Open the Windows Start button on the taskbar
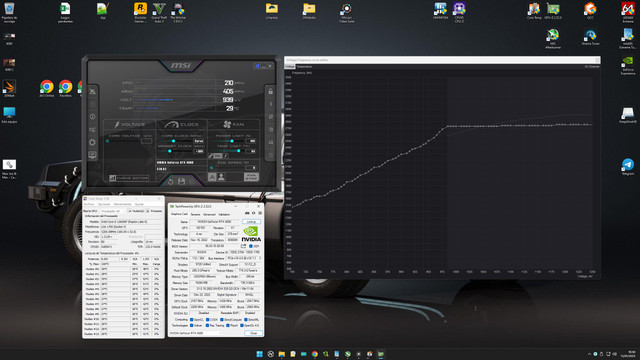Image resolution: width=640 pixels, height=360 pixels. click(259, 354)
